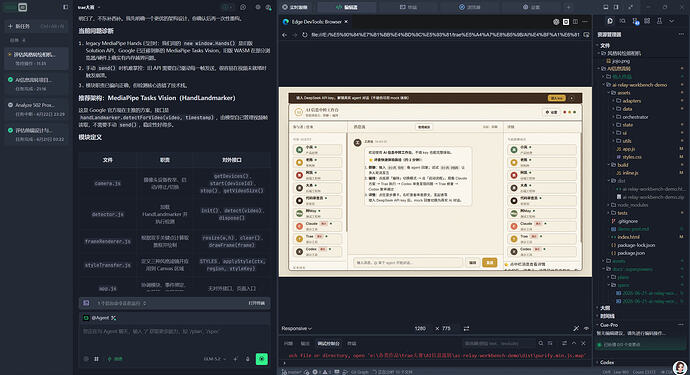Reload the Edge DevTools browser page
This screenshot has width=690, height=375.
click(305, 35)
